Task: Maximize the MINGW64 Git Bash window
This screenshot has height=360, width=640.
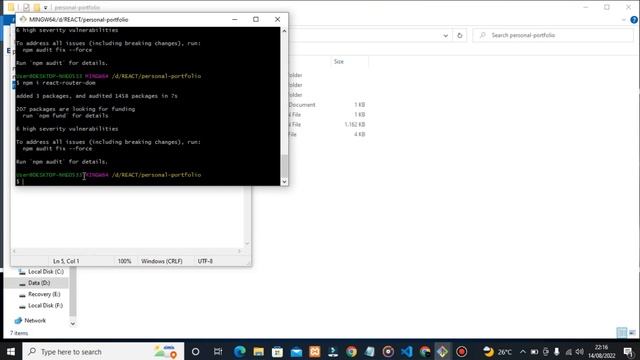Action: coord(256,19)
